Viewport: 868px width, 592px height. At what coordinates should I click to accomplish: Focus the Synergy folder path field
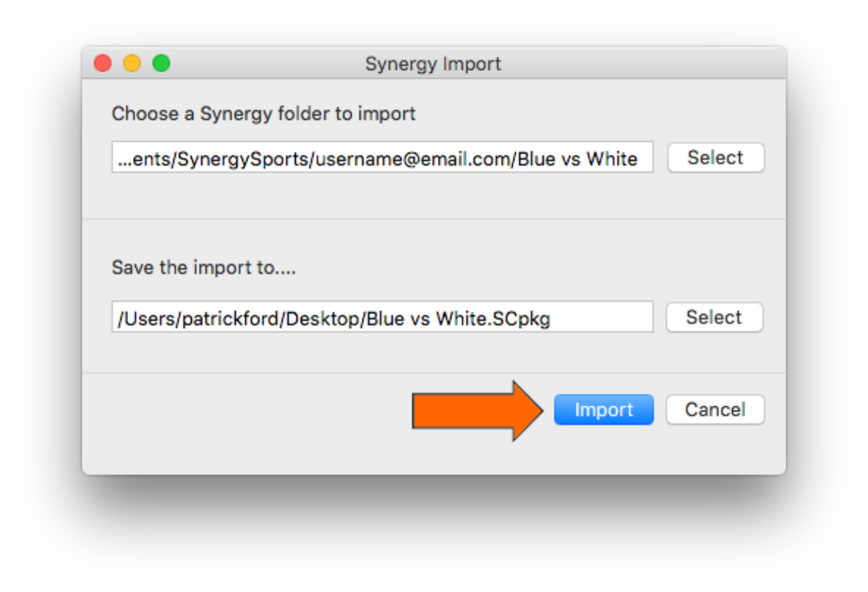(x=383, y=158)
